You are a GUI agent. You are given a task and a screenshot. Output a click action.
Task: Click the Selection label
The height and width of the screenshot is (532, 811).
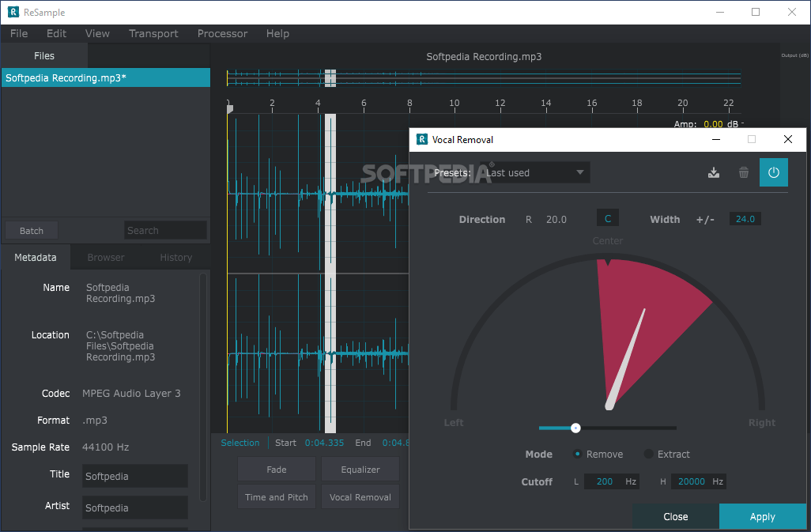coord(240,443)
